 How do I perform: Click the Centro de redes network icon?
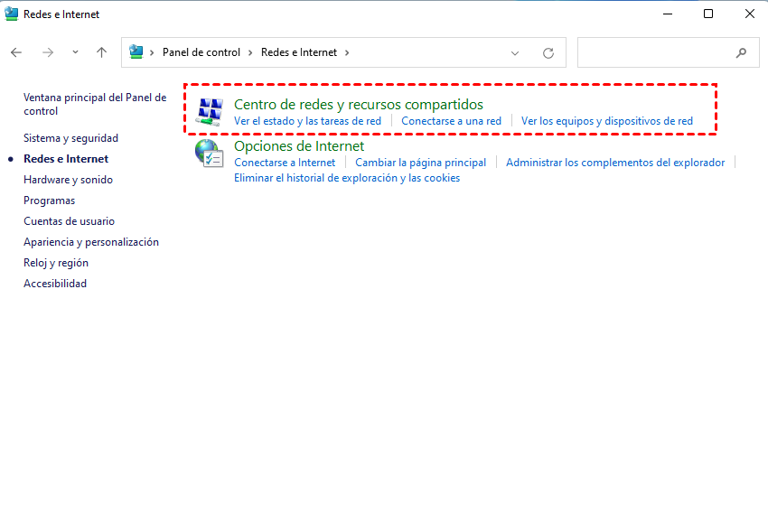210,111
